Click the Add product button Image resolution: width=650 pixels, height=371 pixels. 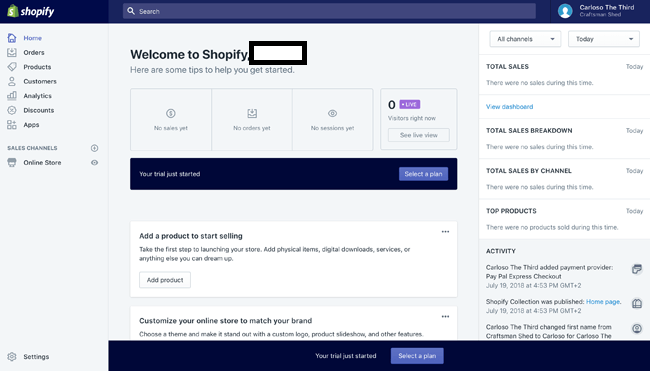pyautogui.click(x=165, y=280)
